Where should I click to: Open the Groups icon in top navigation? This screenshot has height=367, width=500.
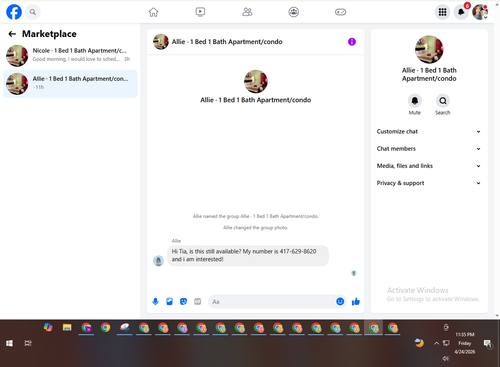click(x=293, y=12)
